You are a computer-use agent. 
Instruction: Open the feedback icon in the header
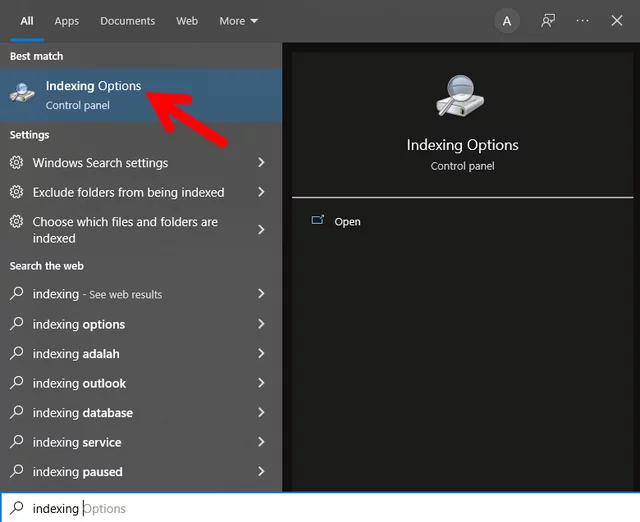548,21
